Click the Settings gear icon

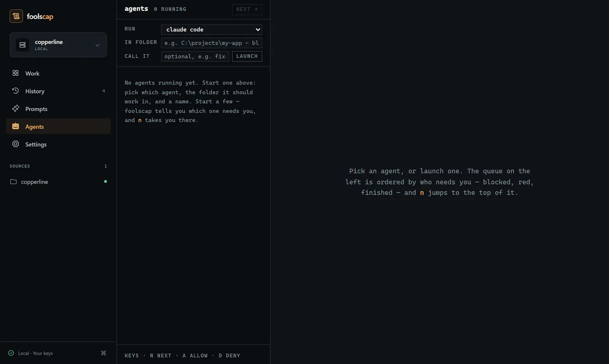16,144
